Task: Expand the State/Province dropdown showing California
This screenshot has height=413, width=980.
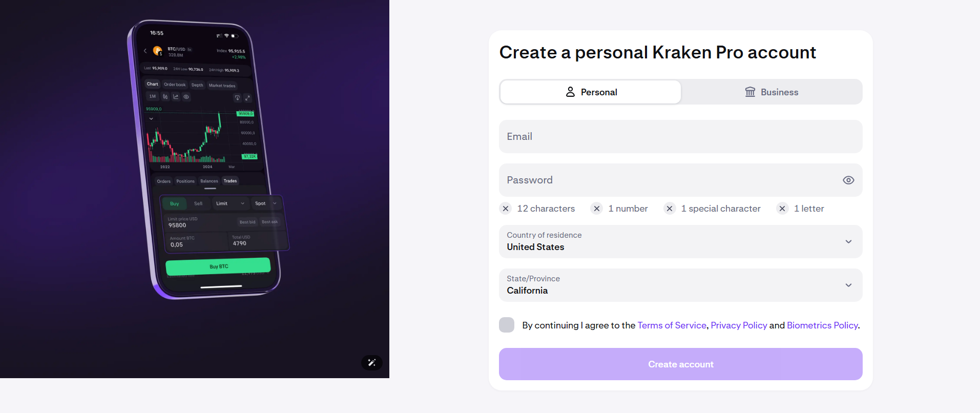Action: click(x=680, y=285)
